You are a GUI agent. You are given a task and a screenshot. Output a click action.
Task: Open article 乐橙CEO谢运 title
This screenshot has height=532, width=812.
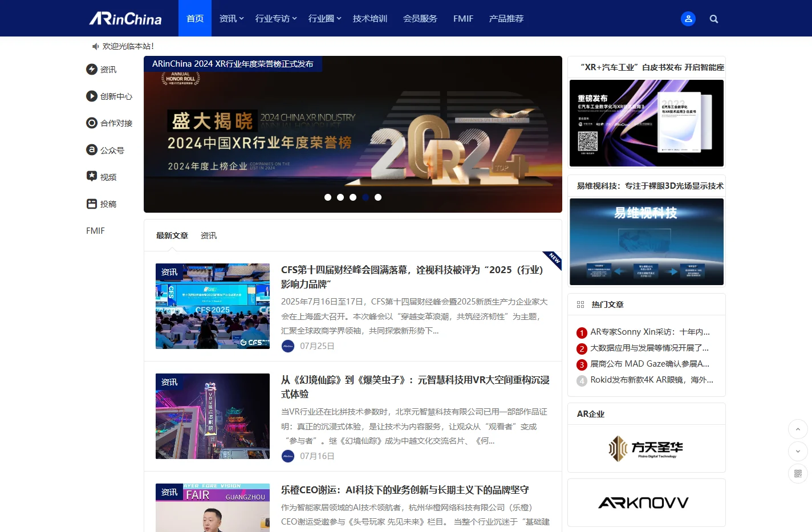(405, 490)
